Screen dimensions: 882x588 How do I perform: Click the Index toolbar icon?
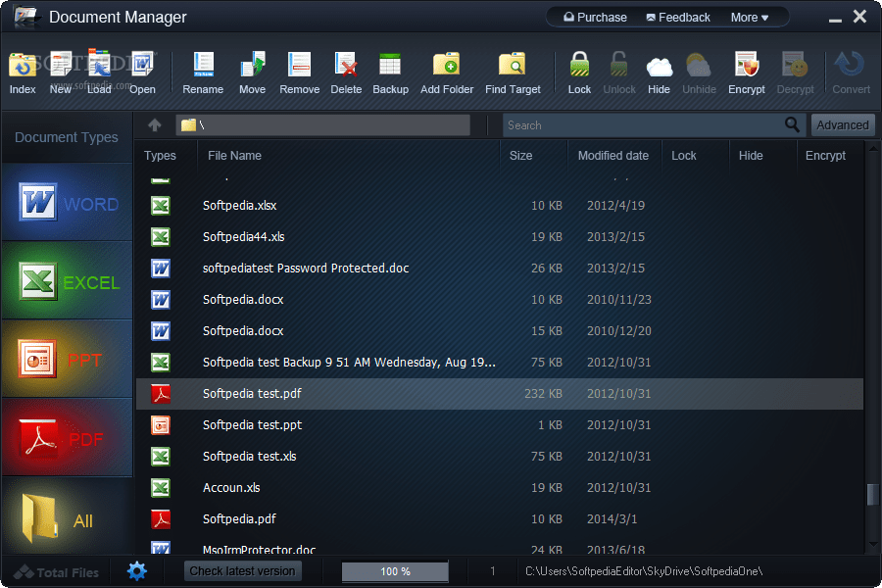(x=23, y=66)
